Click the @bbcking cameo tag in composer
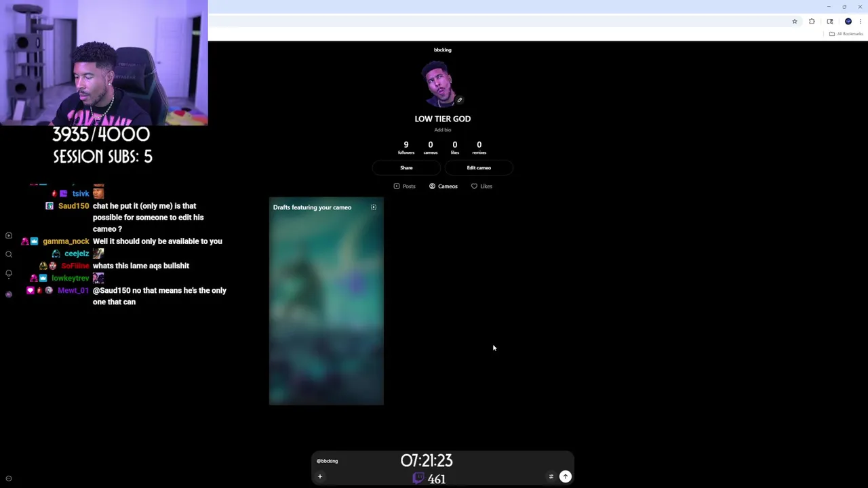 pos(327,461)
